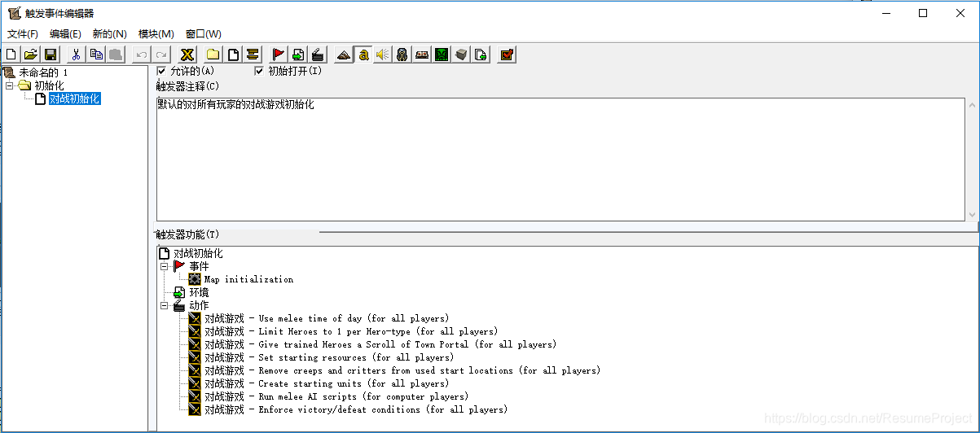Select the Use melee time of day action
Image resolution: width=980 pixels, height=433 pixels.
point(327,318)
